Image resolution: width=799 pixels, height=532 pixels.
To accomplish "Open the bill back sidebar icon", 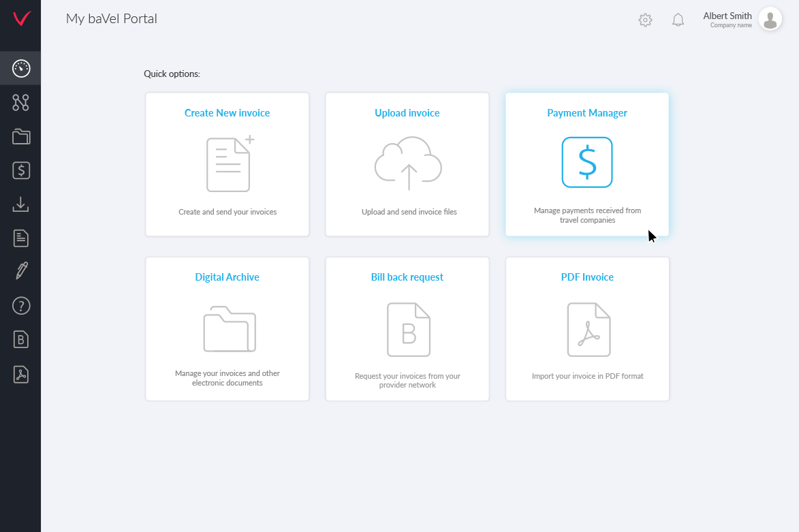I will 21,339.
